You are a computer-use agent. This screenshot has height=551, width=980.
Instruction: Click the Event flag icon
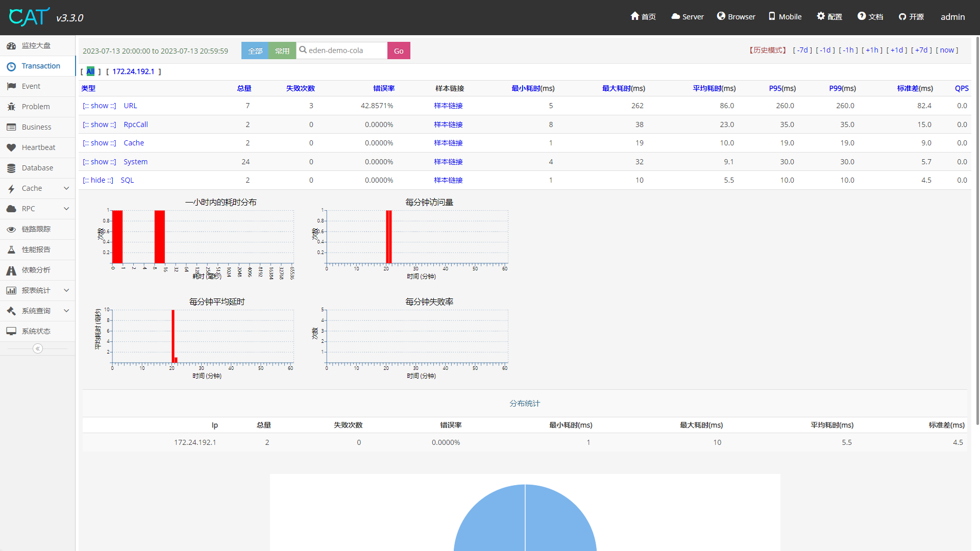point(11,86)
